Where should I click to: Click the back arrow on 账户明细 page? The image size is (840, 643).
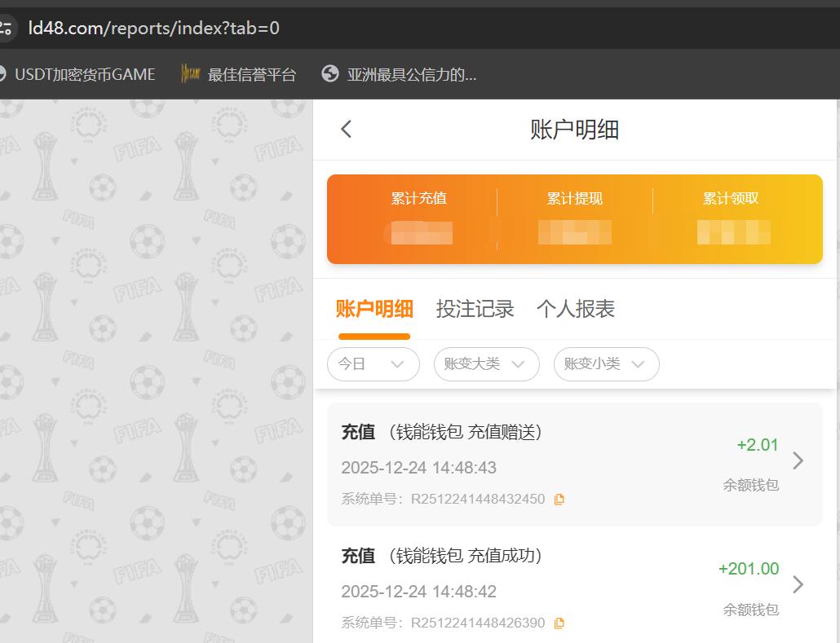click(345, 129)
